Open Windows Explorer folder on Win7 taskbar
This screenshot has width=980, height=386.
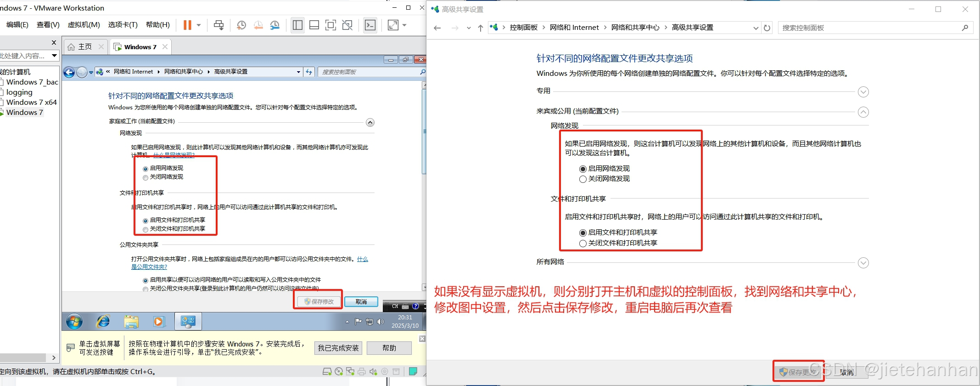[131, 321]
